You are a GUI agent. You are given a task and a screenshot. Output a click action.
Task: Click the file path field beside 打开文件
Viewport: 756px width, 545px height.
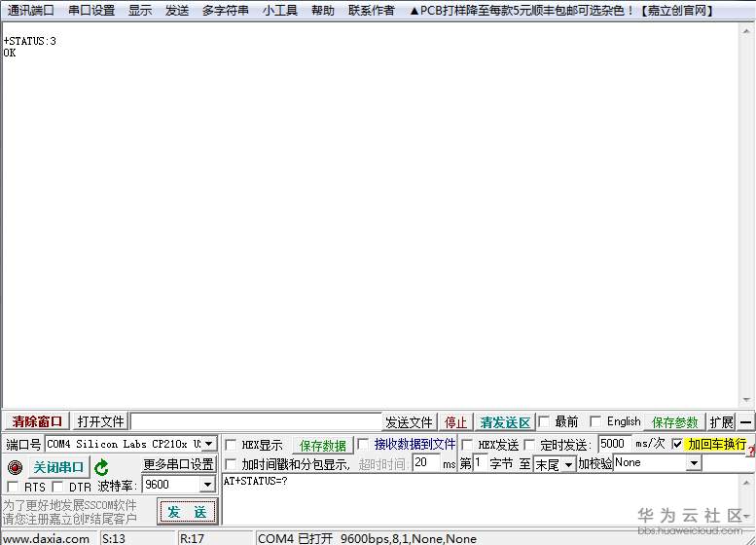[256, 422]
